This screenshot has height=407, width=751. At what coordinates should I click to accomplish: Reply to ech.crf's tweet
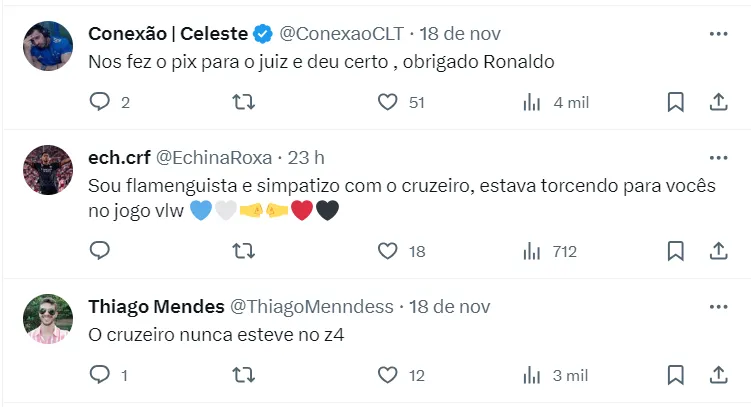pos(100,251)
